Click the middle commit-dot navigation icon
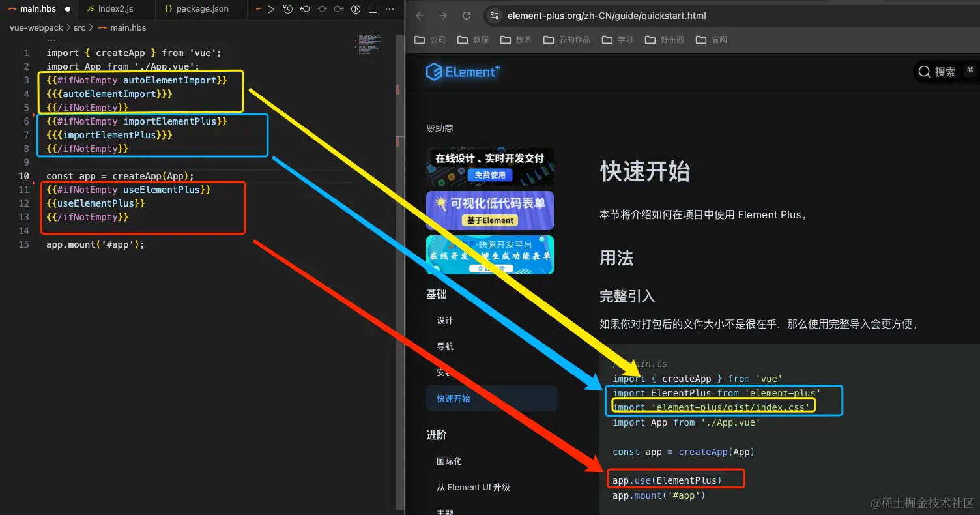Image resolution: width=980 pixels, height=515 pixels. coord(322,9)
